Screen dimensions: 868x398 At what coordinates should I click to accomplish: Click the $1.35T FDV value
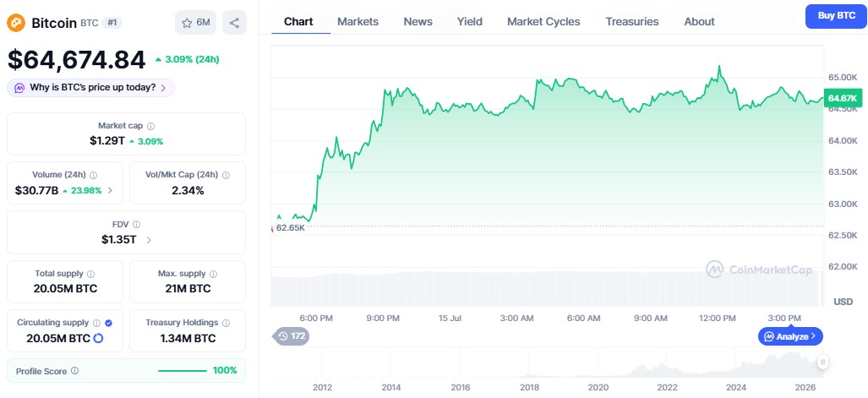(x=119, y=240)
